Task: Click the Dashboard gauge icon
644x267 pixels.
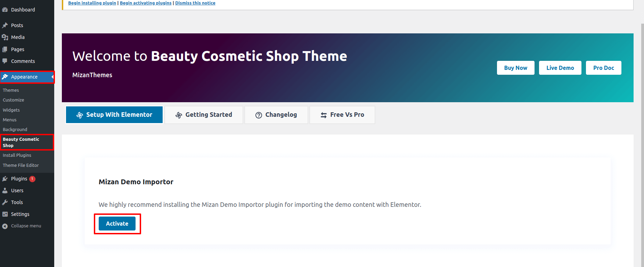Action: click(x=5, y=10)
